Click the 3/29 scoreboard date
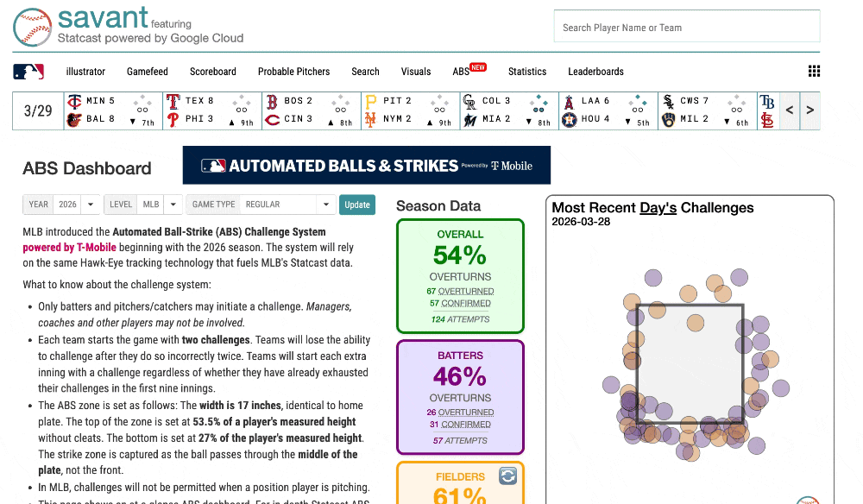This screenshot has width=863, height=504. pyautogui.click(x=38, y=110)
